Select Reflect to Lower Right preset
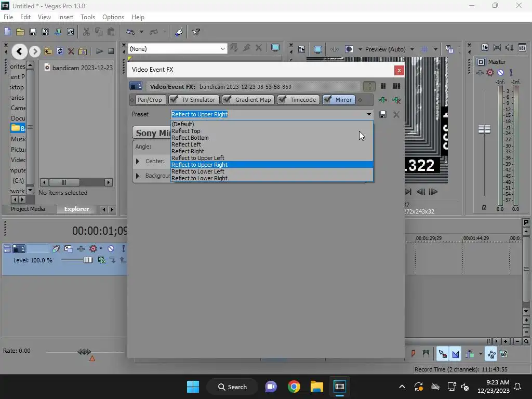 pyautogui.click(x=271, y=179)
